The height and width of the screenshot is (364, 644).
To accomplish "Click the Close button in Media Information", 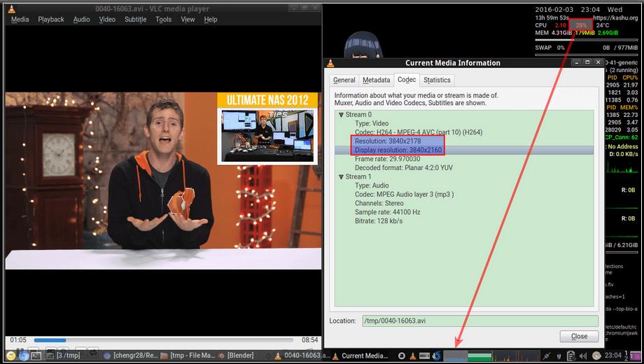I will [579, 336].
